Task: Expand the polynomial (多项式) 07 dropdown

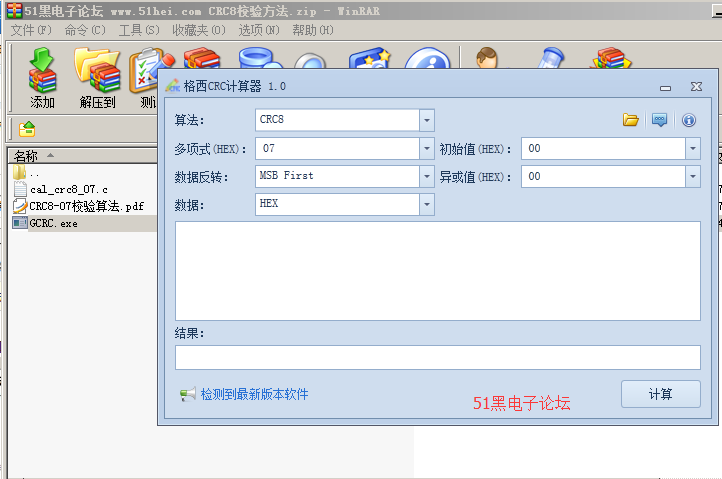Action: point(427,148)
